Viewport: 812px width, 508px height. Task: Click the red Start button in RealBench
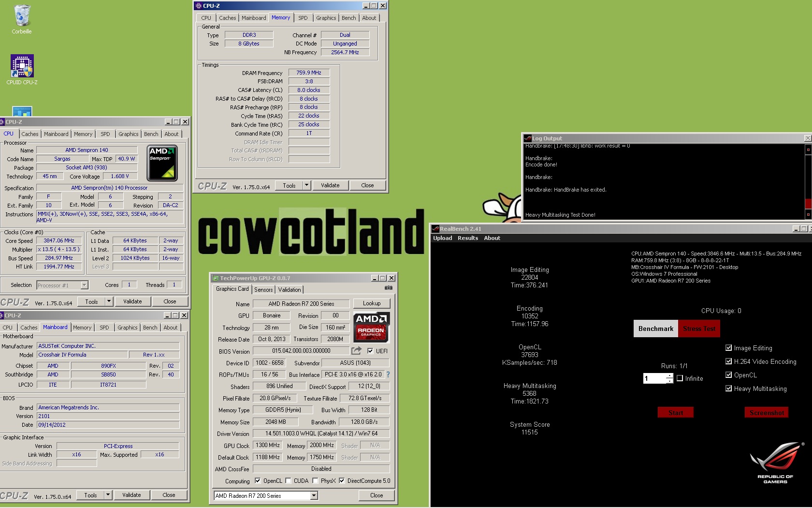click(x=676, y=412)
